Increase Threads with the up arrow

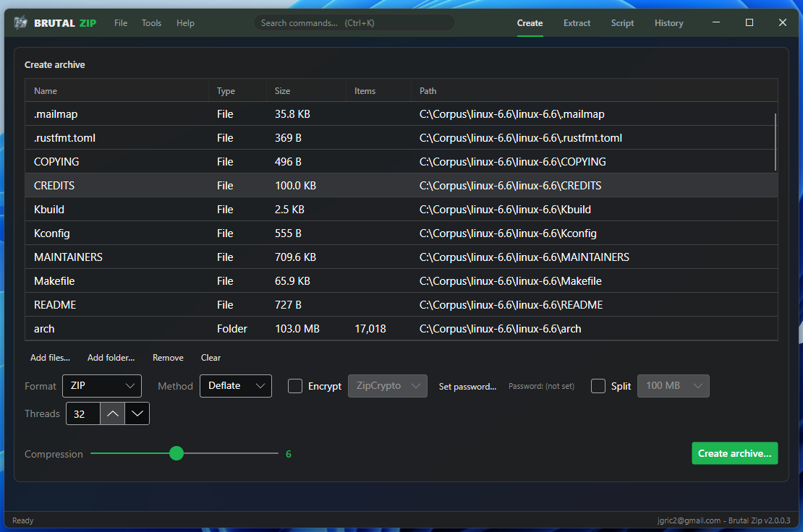[113, 414]
